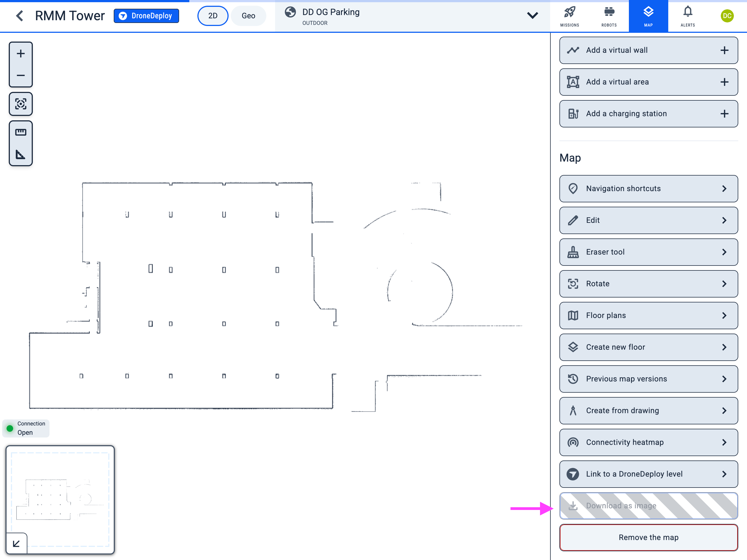Switch to the Map tab

tap(648, 16)
